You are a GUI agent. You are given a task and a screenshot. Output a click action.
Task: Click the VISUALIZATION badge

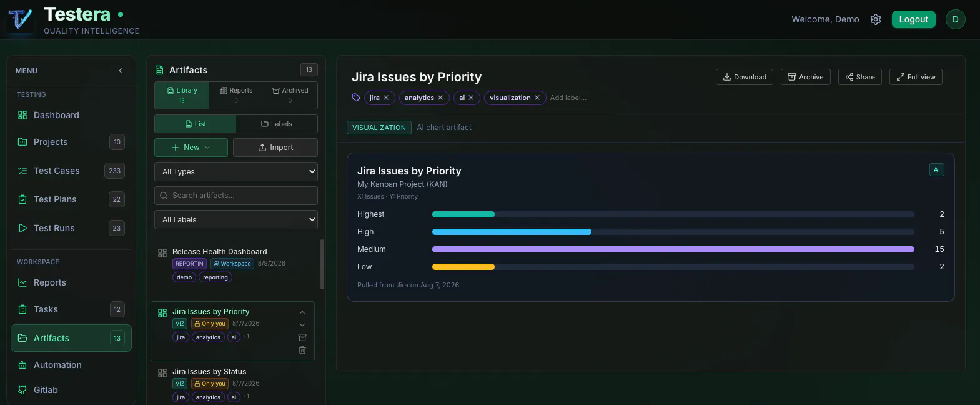379,127
